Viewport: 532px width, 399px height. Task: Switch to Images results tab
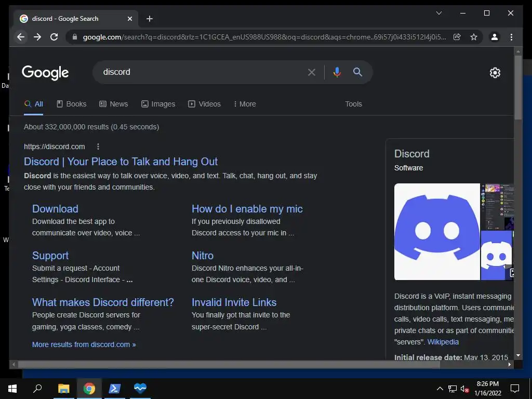click(x=158, y=104)
